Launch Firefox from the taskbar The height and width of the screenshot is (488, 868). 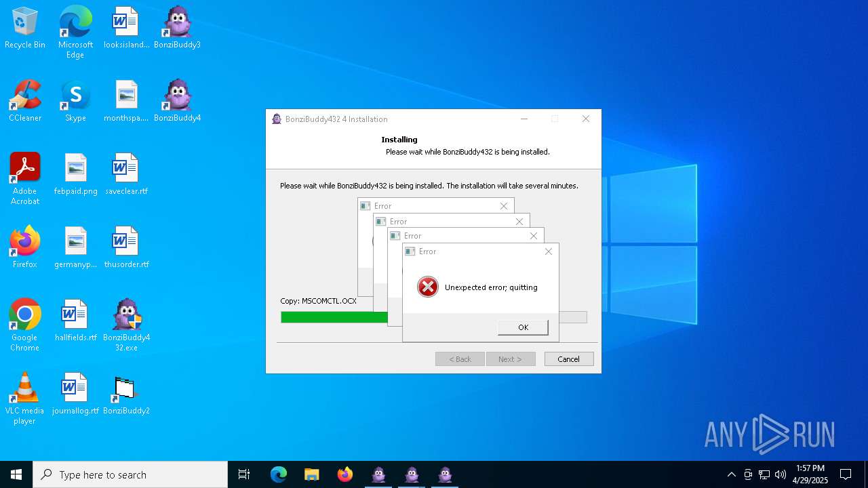344,474
